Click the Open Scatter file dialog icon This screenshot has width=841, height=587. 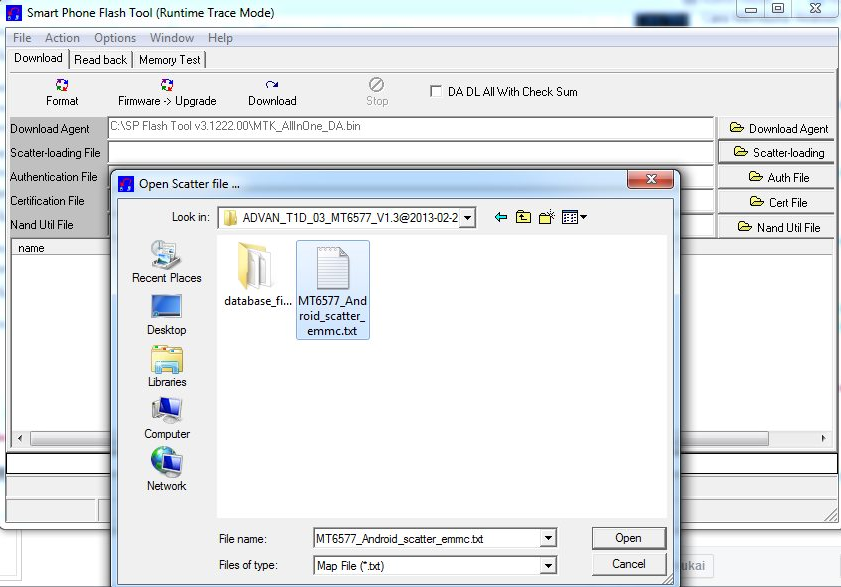pos(126,184)
